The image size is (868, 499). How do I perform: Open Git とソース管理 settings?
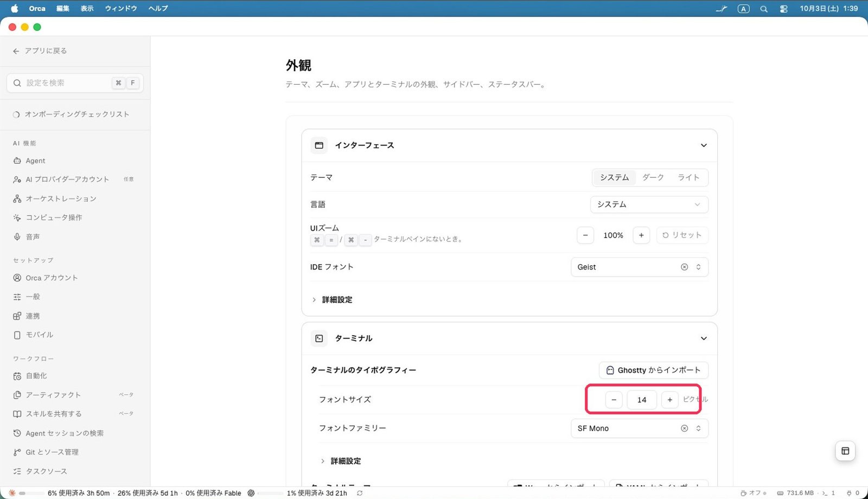point(52,452)
